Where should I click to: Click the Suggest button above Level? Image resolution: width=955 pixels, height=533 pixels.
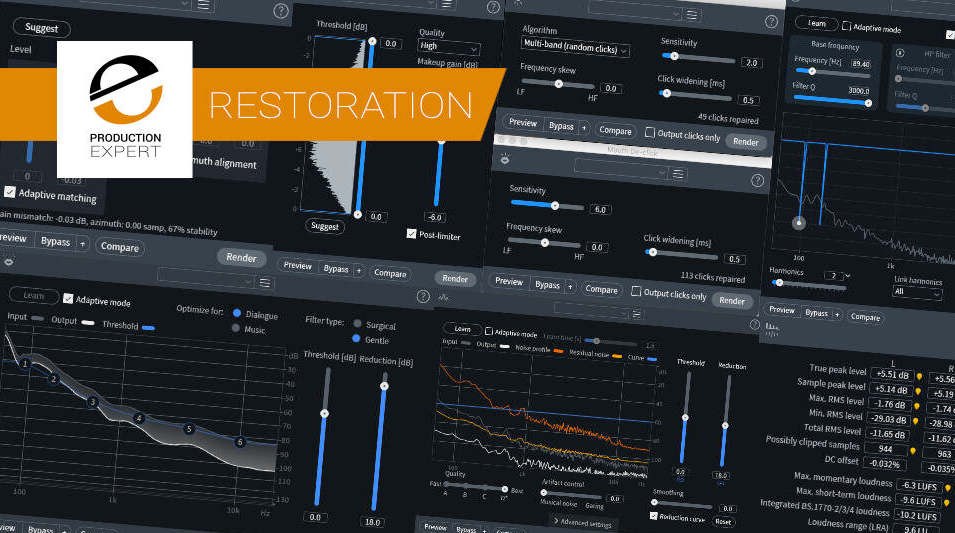[41, 27]
